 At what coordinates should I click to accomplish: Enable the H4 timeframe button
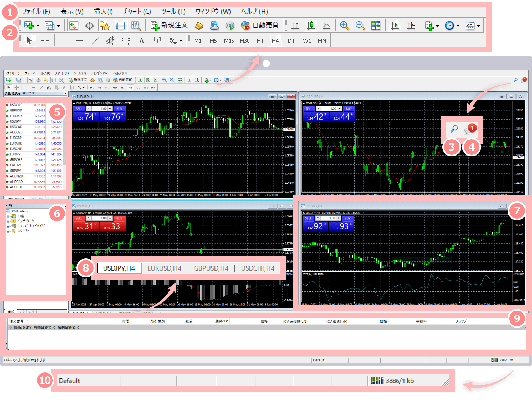click(x=275, y=41)
